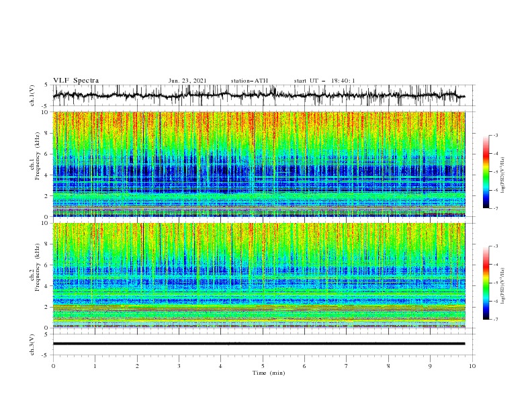This screenshot has width=532, height=411.
Task: Click inside the ch.2 spectrogram plot
Action: click(x=259, y=275)
